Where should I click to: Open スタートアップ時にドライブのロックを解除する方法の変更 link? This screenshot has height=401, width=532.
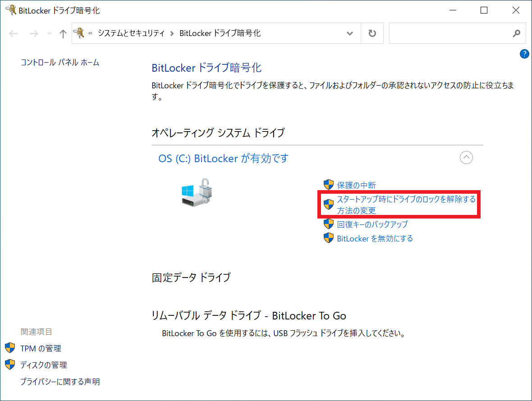coord(406,205)
